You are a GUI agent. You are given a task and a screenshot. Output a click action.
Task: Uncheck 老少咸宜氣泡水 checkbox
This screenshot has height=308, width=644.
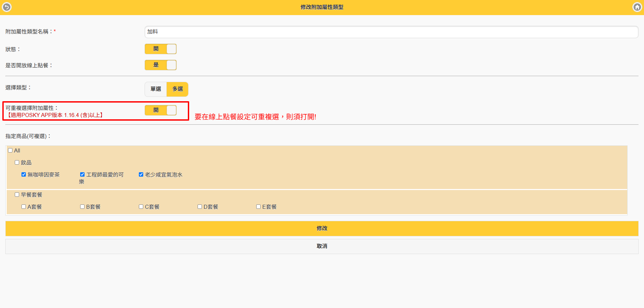pos(141,175)
